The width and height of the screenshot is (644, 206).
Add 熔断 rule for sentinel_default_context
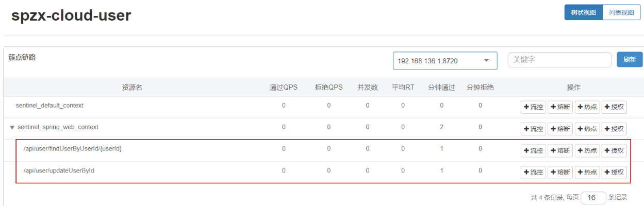pyautogui.click(x=560, y=107)
